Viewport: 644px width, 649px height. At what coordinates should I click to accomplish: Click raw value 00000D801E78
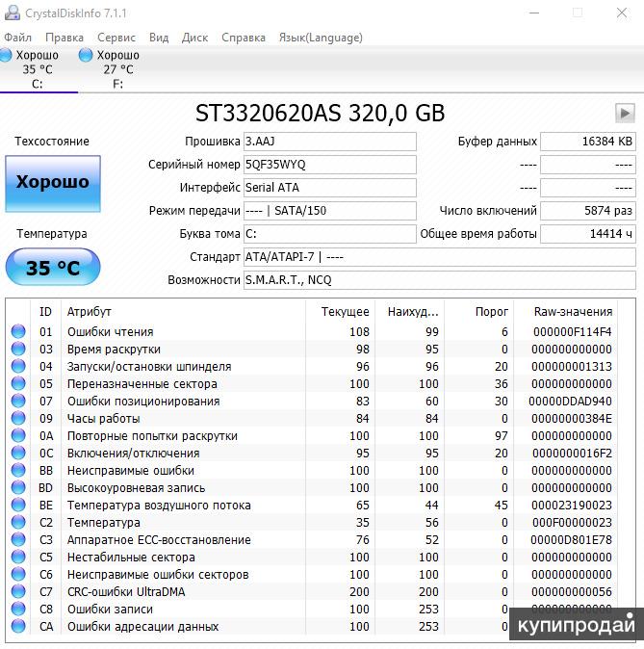coord(571,540)
